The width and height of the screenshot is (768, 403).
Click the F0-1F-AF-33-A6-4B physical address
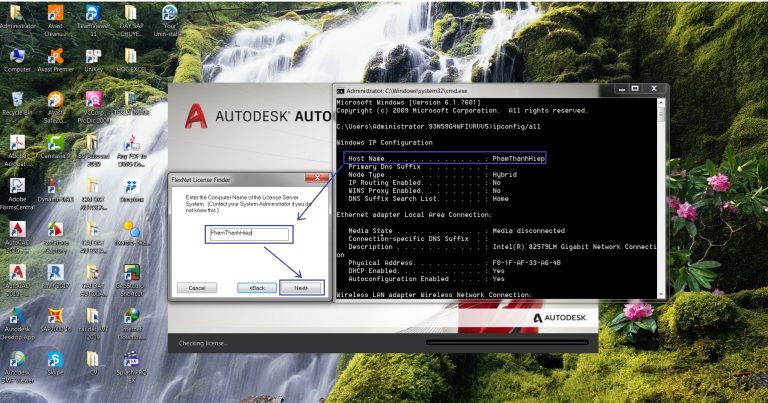pos(527,263)
